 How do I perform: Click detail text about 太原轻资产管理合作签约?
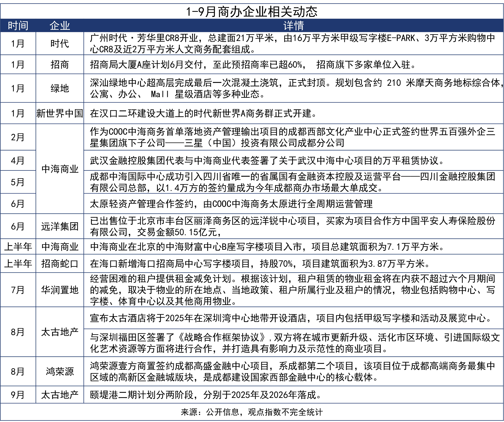[231, 204]
